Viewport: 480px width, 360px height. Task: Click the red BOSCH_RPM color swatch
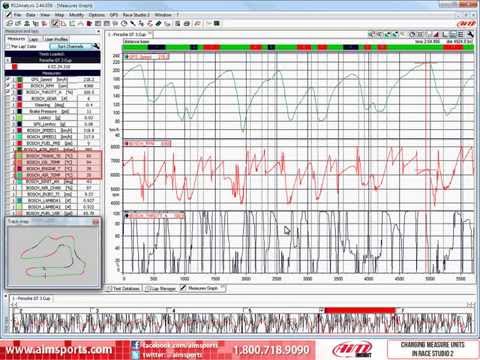point(19,86)
